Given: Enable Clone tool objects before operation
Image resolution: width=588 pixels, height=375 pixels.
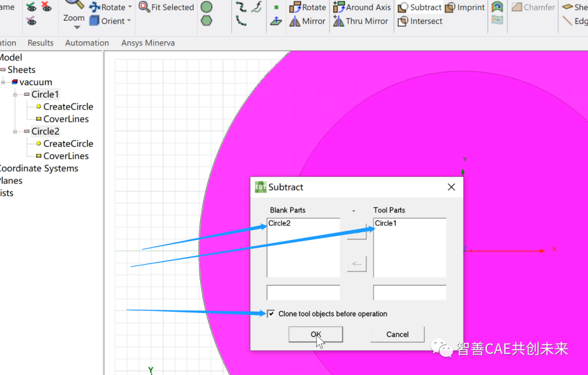Looking at the screenshot, I should click(x=271, y=313).
